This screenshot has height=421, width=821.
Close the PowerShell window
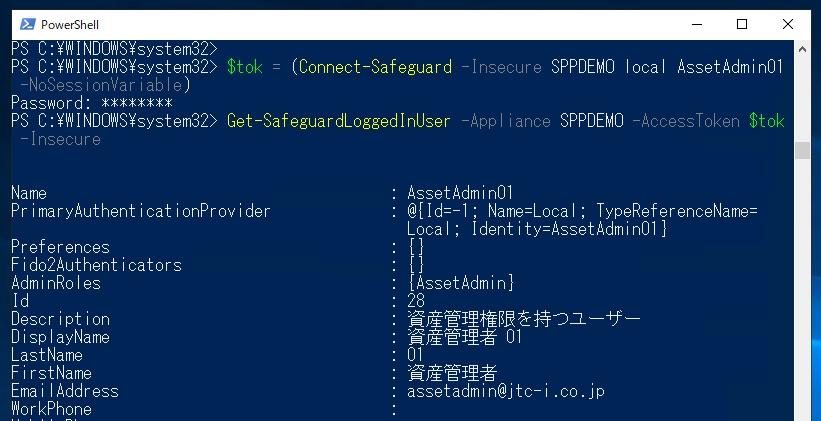[x=787, y=24]
